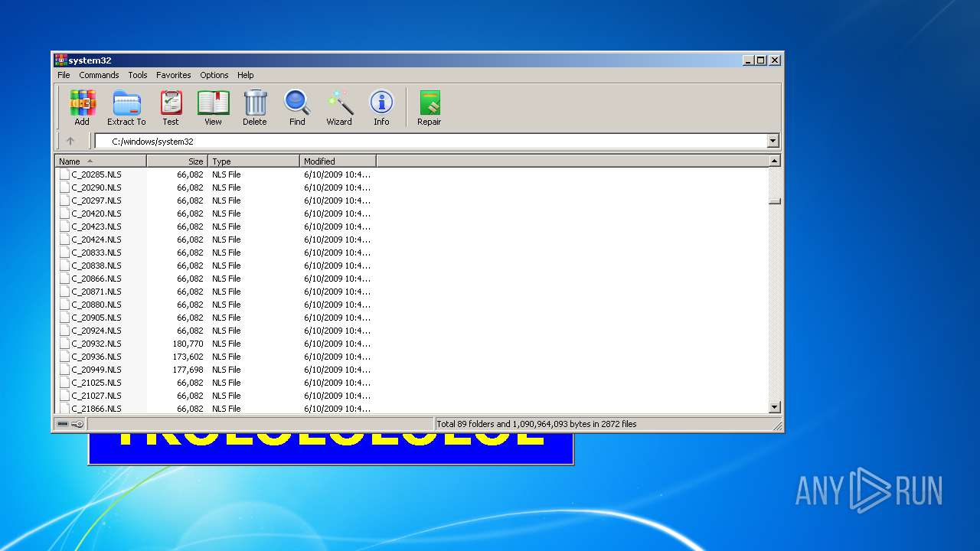Click the Extract To toolbar icon
The image size is (980, 551).
[126, 103]
